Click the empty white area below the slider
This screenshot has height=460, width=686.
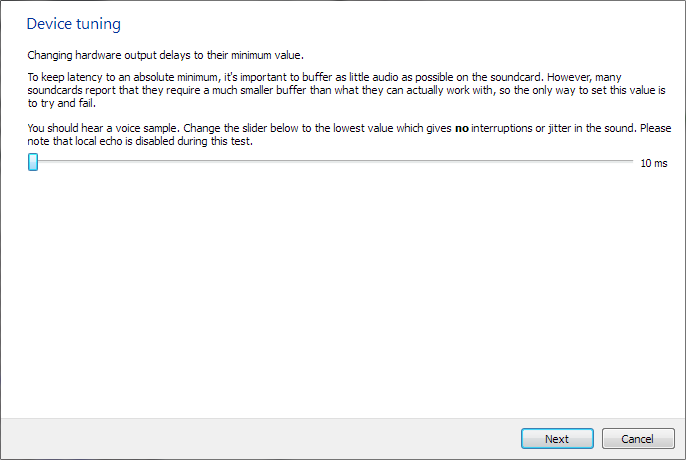[343, 293]
